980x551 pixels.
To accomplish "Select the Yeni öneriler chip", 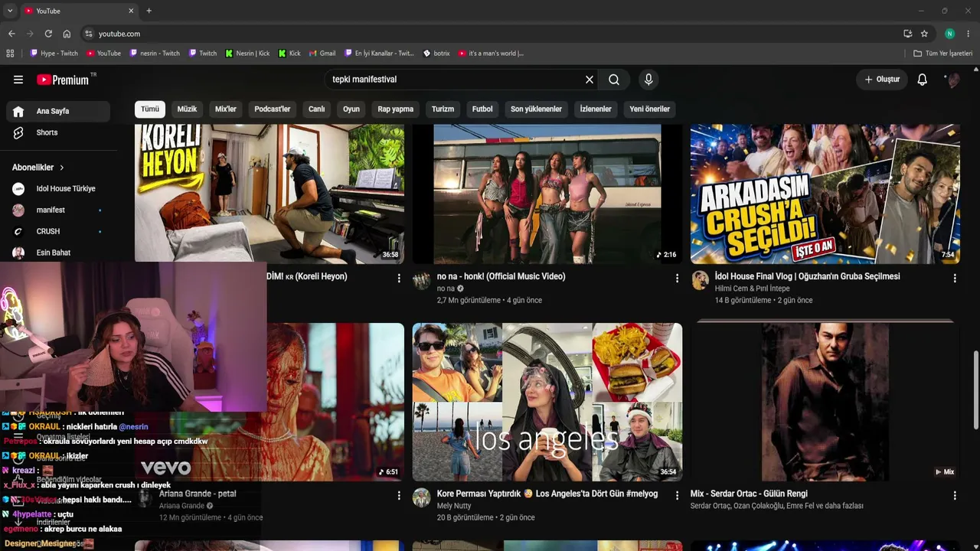I will tap(650, 109).
